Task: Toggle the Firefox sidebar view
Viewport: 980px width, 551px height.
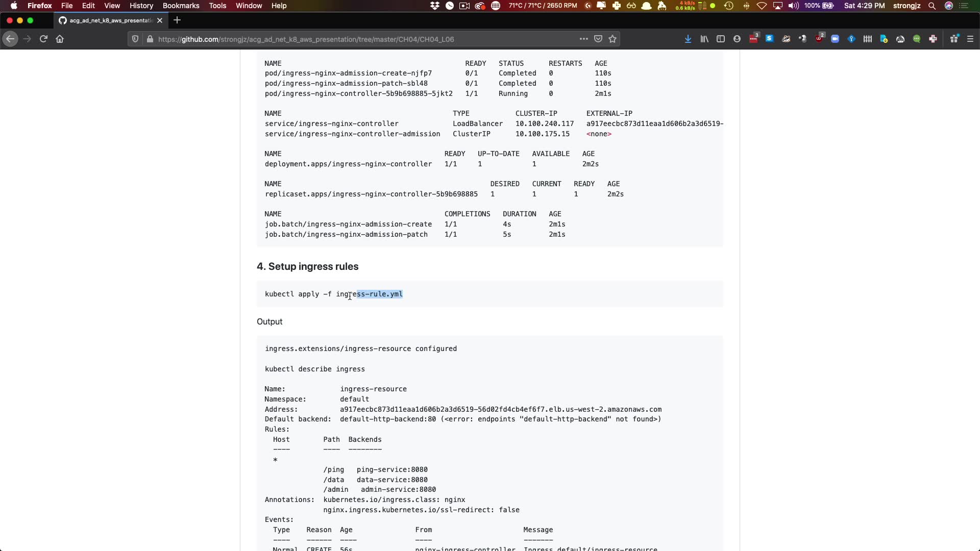Action: tap(721, 39)
